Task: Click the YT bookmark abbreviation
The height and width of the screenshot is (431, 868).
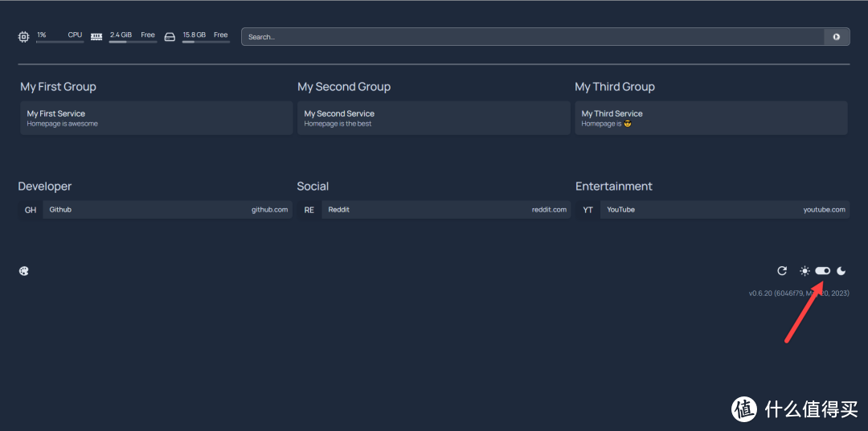Action: pyautogui.click(x=588, y=210)
